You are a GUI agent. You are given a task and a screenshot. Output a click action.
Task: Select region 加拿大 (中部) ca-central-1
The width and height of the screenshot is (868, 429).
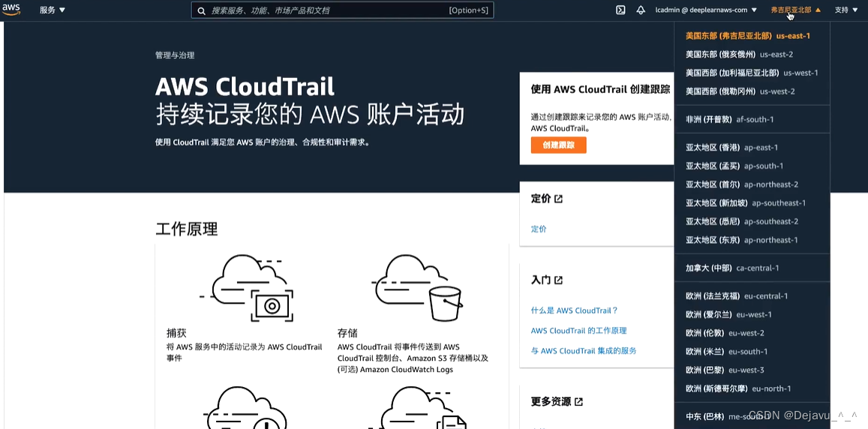coord(732,268)
